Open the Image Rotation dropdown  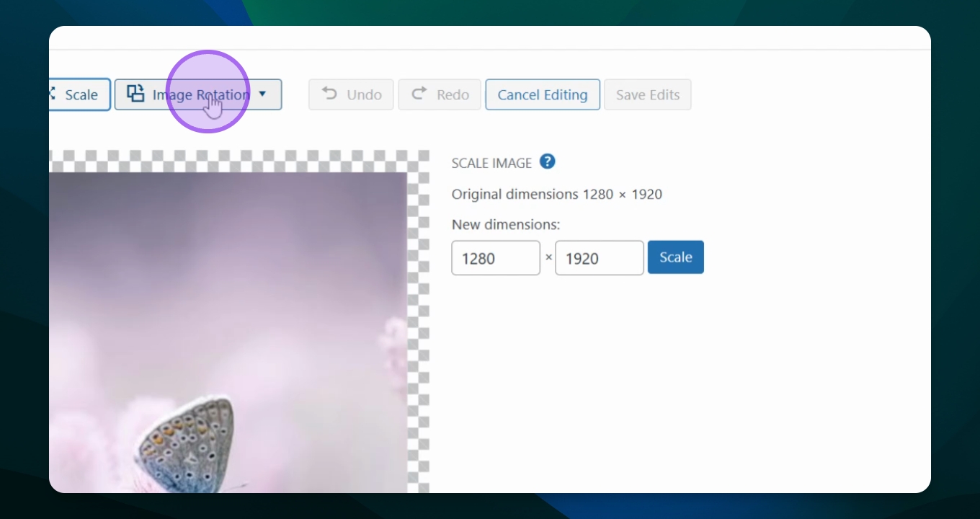pos(198,94)
